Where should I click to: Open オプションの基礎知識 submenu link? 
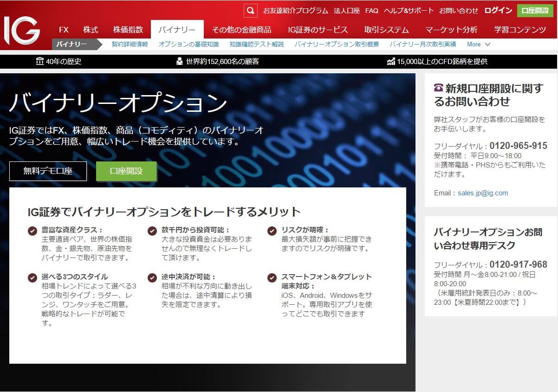(x=189, y=44)
